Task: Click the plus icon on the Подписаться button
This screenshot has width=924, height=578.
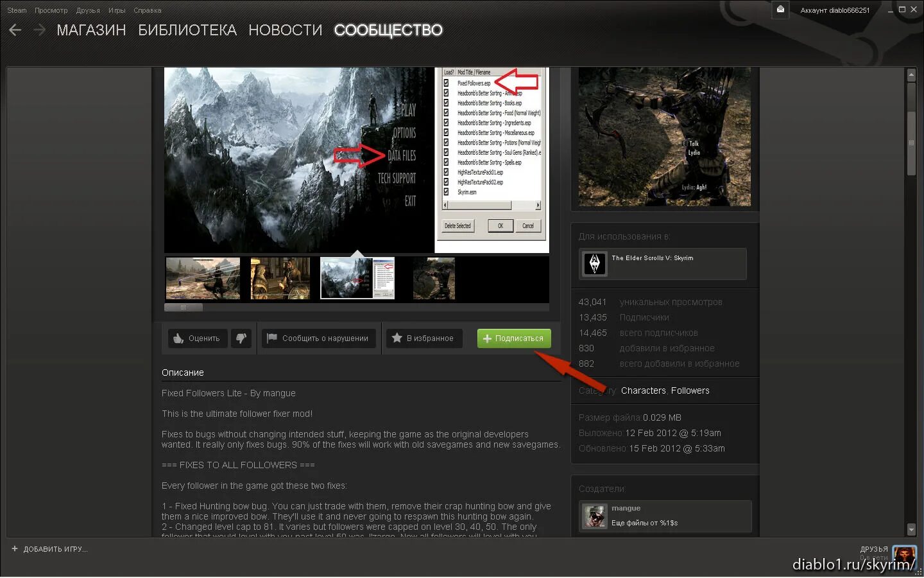Action: click(x=487, y=338)
